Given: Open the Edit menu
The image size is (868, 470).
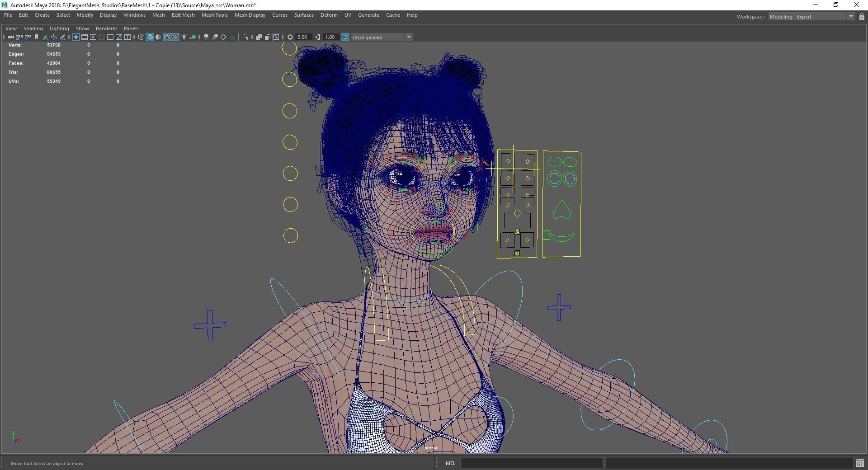Looking at the screenshot, I should pos(24,15).
